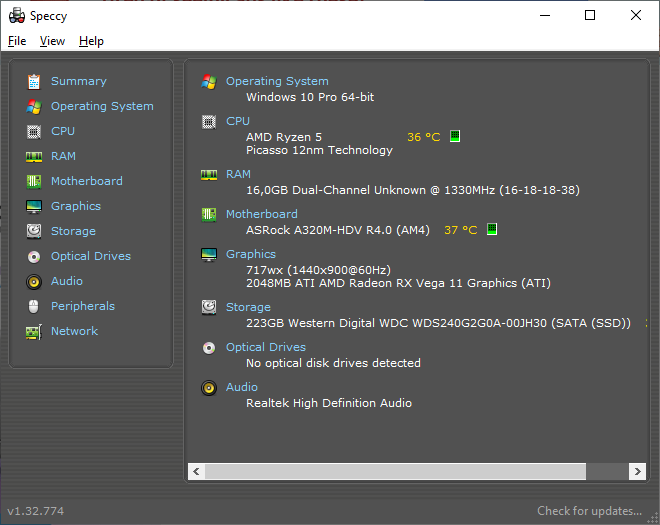Viewport: 660px width, 525px height.
Task: Click the green motherboard temperature indicator icon
Action: tap(492, 229)
